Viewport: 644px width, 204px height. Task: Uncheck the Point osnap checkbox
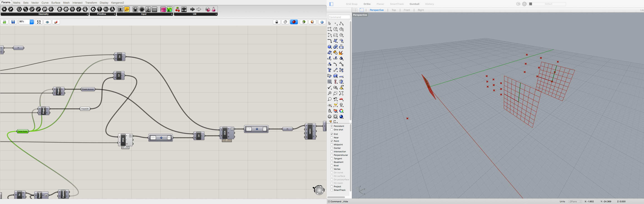(x=332, y=141)
